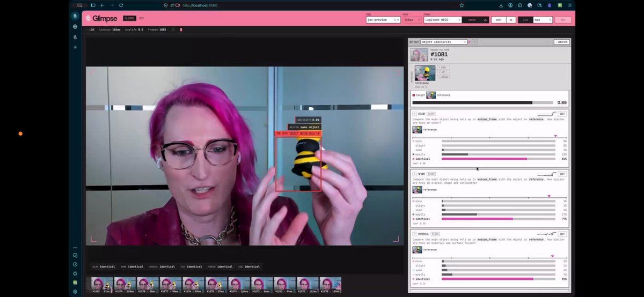Click the plus icon in left sidebar
The height and width of the screenshot is (297, 644).
pyautogui.click(x=75, y=47)
